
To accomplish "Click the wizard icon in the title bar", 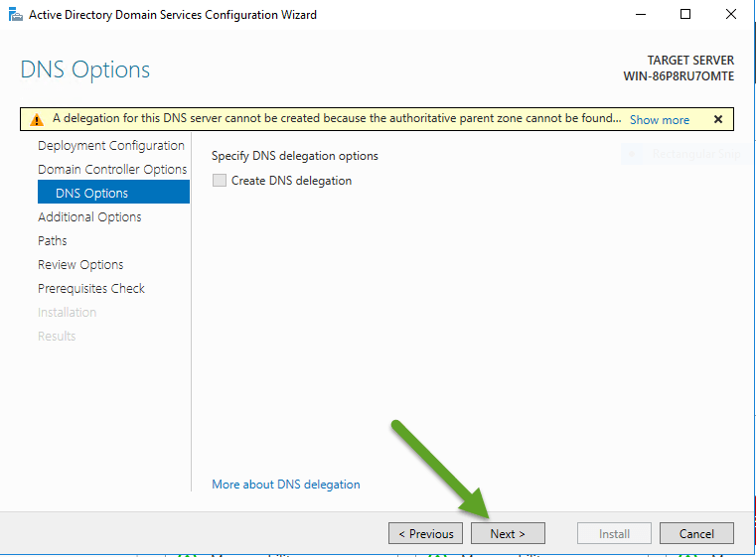I will coord(15,15).
